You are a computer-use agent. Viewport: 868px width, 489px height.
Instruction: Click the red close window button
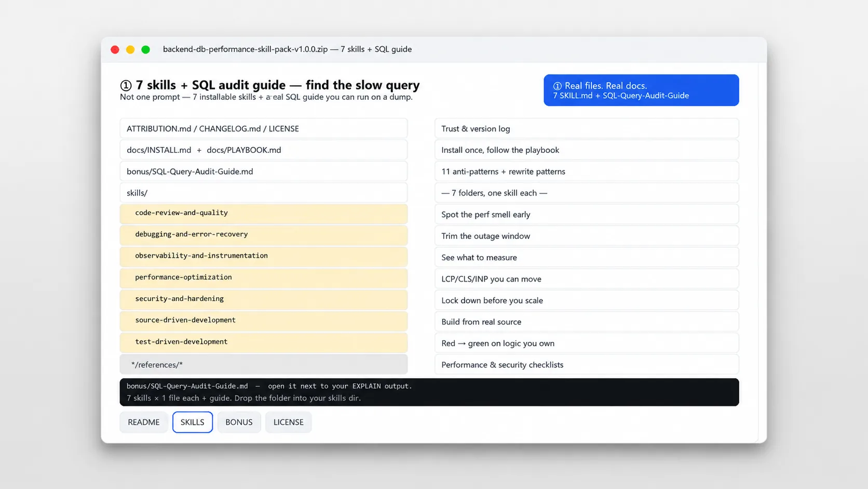[x=115, y=49]
